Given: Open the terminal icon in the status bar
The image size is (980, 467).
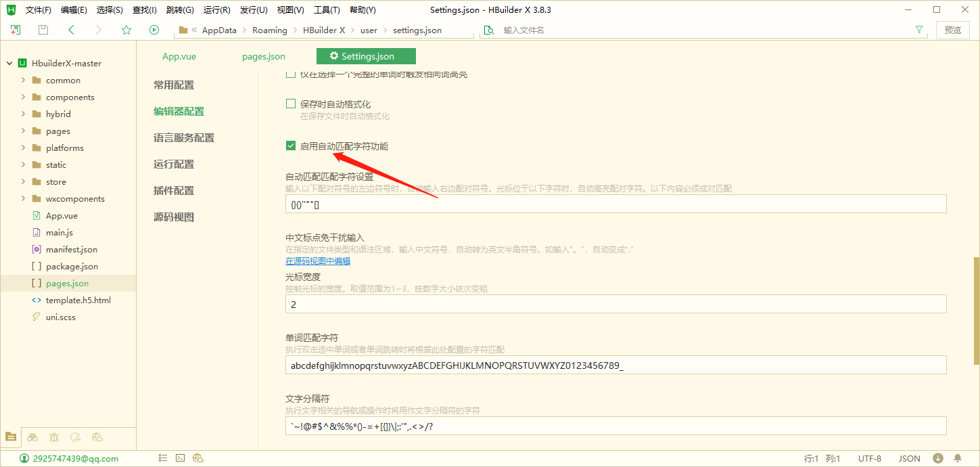Looking at the screenshot, I should point(180,458).
